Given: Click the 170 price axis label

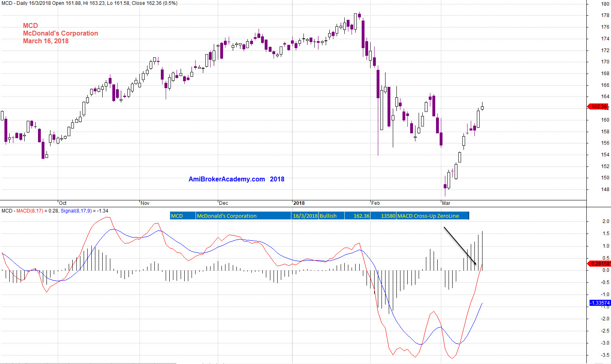Looking at the screenshot, I should tap(605, 62).
